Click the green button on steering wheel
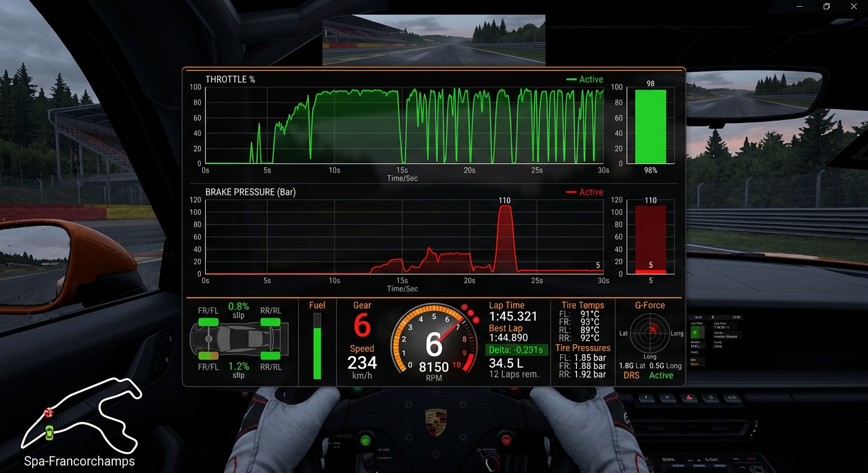This screenshot has width=868, height=473. click(x=366, y=440)
